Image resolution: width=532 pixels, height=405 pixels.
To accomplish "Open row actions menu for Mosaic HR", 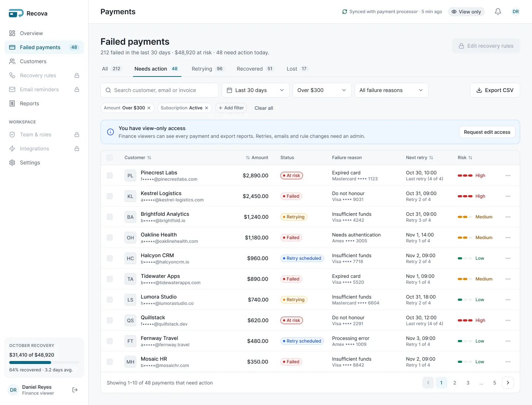I will (508, 362).
